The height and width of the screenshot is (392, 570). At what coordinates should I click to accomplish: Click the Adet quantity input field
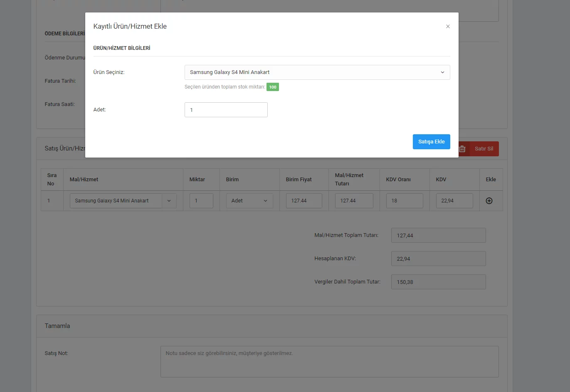(226, 110)
